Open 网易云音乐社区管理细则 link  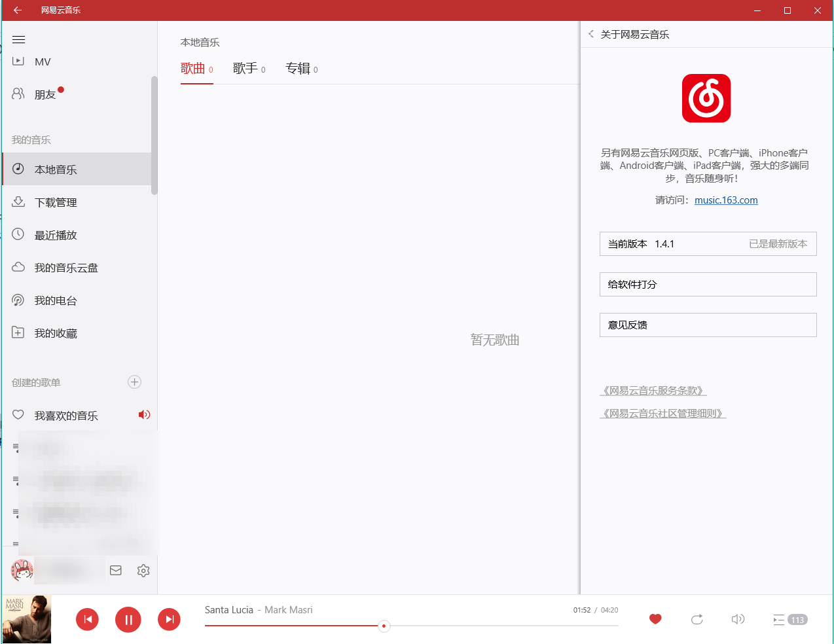click(663, 414)
